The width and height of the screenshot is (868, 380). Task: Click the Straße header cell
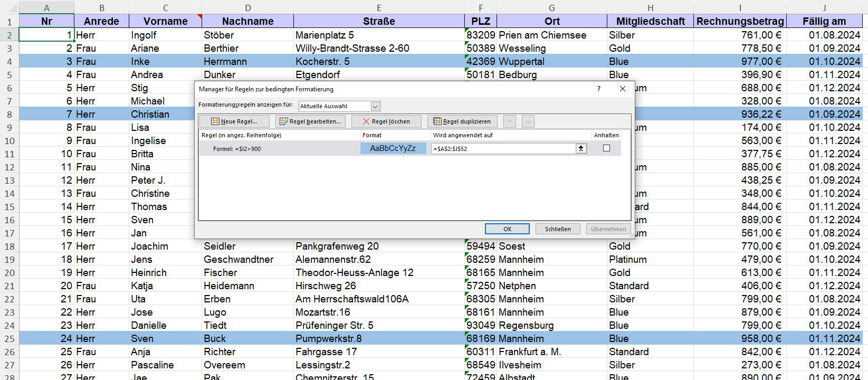click(379, 21)
